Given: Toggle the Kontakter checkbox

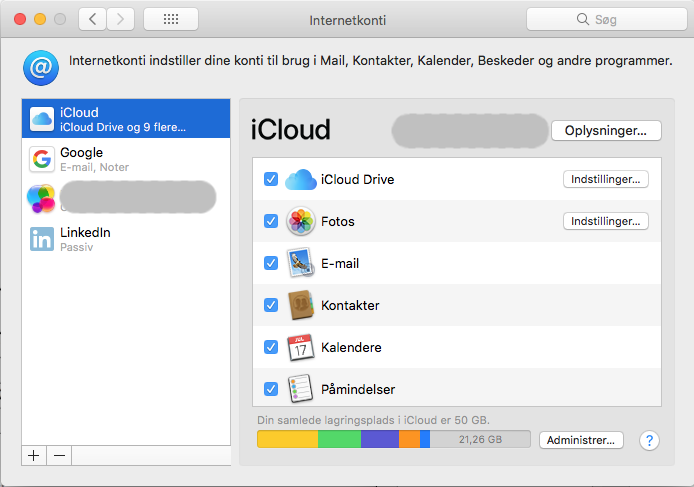Looking at the screenshot, I should 271,305.
